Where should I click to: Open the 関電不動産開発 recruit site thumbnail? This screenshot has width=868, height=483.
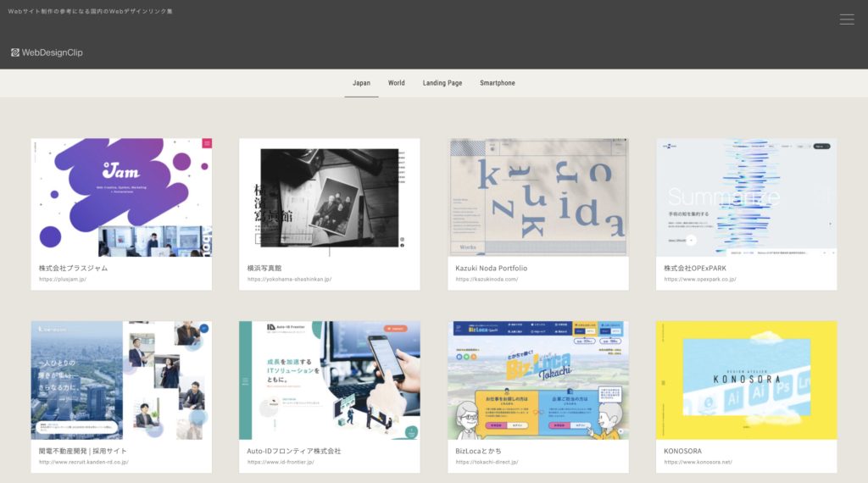121,380
